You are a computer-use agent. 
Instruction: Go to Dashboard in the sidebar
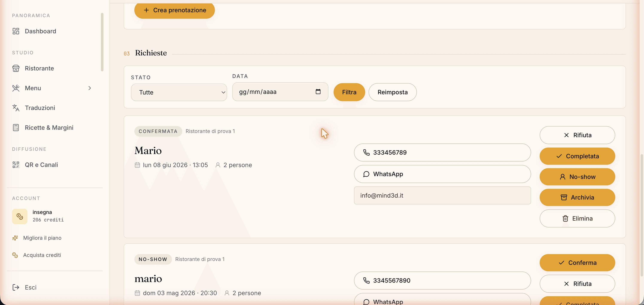coord(40,31)
